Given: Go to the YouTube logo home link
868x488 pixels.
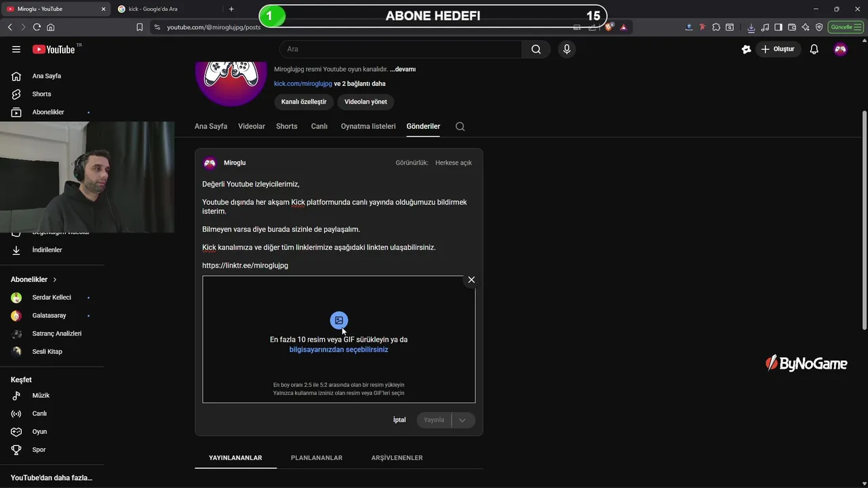Looking at the screenshot, I should (x=54, y=49).
